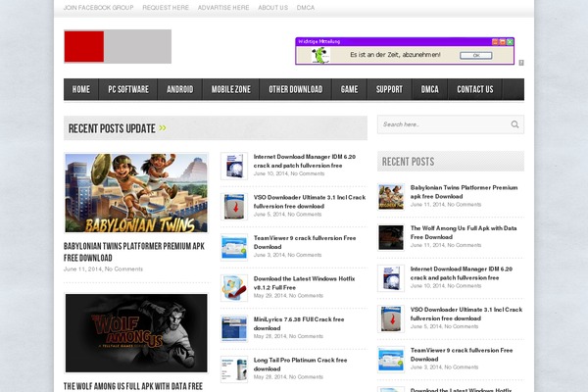Click Babylonian Twins thumbnail in sidebar Recent Posts

pos(391,197)
